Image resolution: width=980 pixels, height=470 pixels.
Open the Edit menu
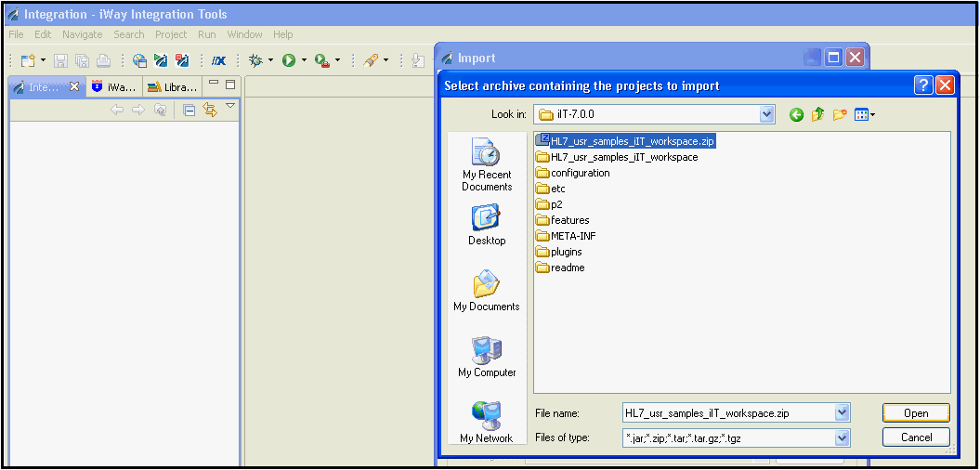click(x=43, y=34)
